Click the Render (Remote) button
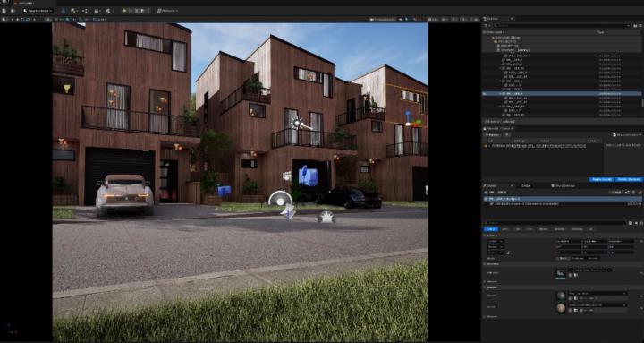 [x=629, y=179]
